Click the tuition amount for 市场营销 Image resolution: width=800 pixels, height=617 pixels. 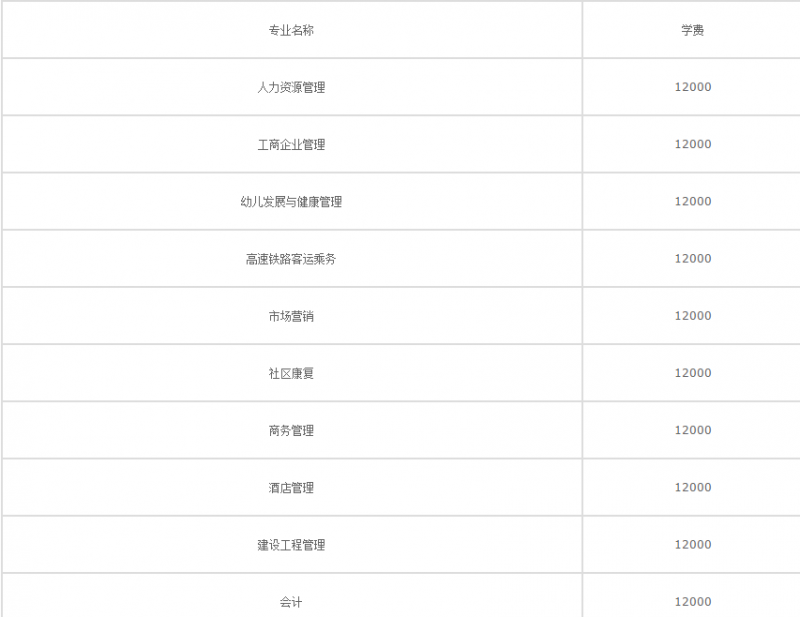click(x=692, y=316)
